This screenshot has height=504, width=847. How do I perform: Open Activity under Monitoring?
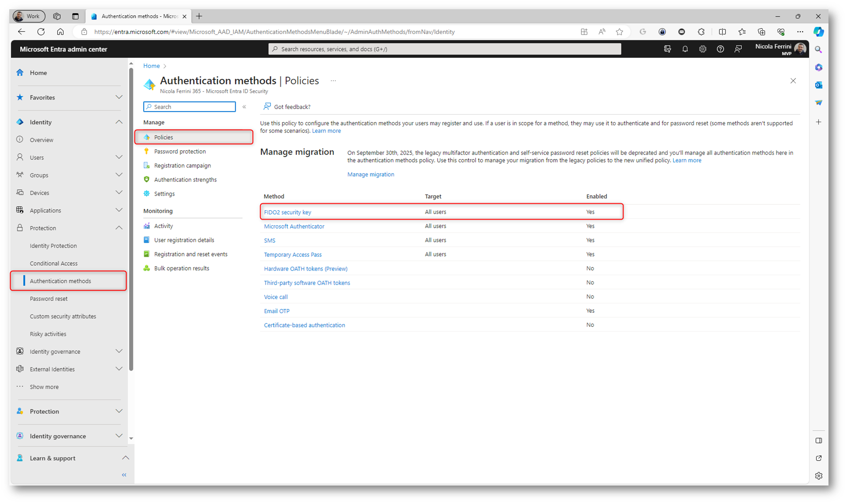163,226
